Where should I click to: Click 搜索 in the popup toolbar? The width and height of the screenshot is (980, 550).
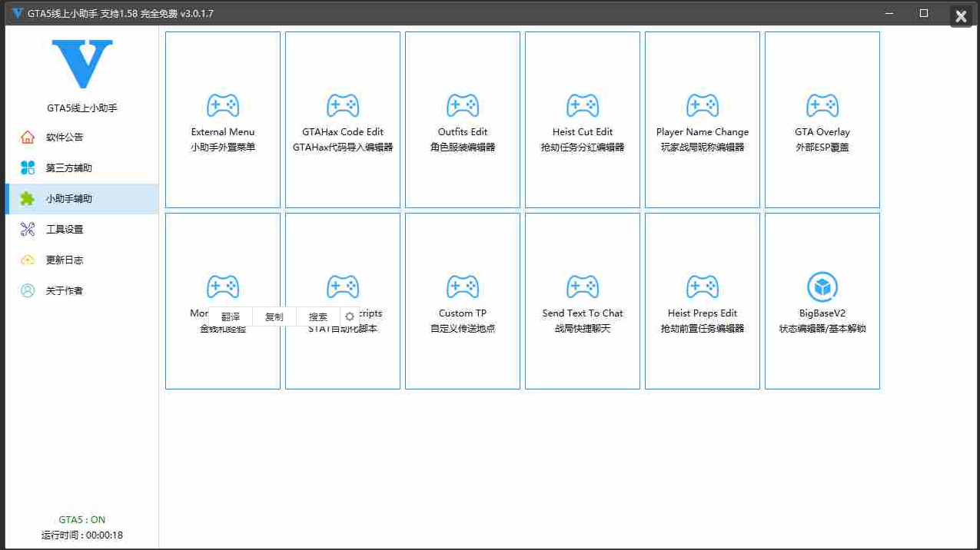(x=318, y=316)
